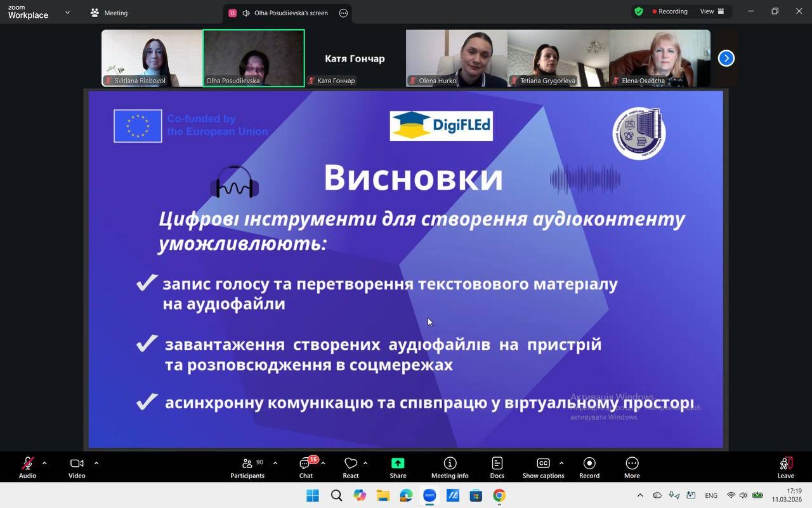The width and height of the screenshot is (812, 508).
Task: Start recording with the Record button
Action: [589, 468]
